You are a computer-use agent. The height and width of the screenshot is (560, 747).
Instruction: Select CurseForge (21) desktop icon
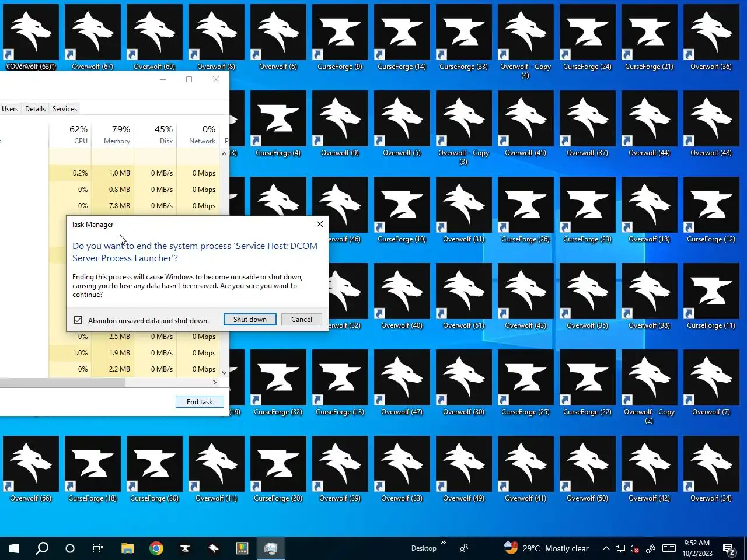[650, 38]
